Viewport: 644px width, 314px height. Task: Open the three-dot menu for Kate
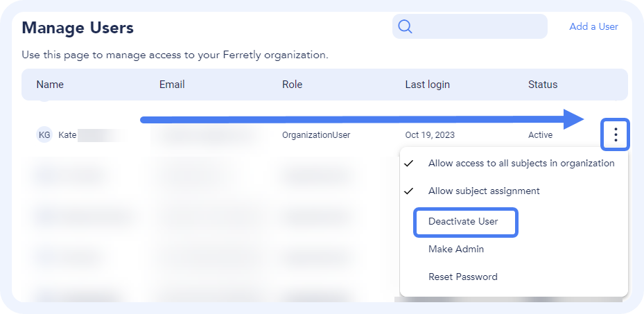coord(616,134)
